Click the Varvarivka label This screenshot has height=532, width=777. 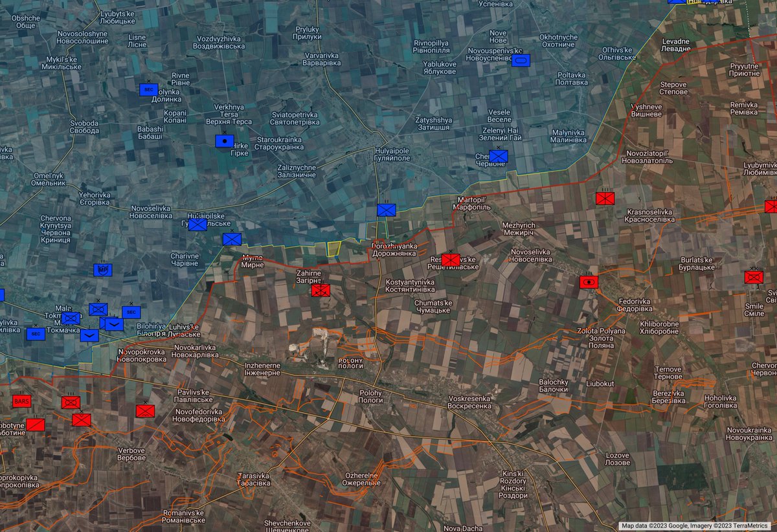(322, 60)
